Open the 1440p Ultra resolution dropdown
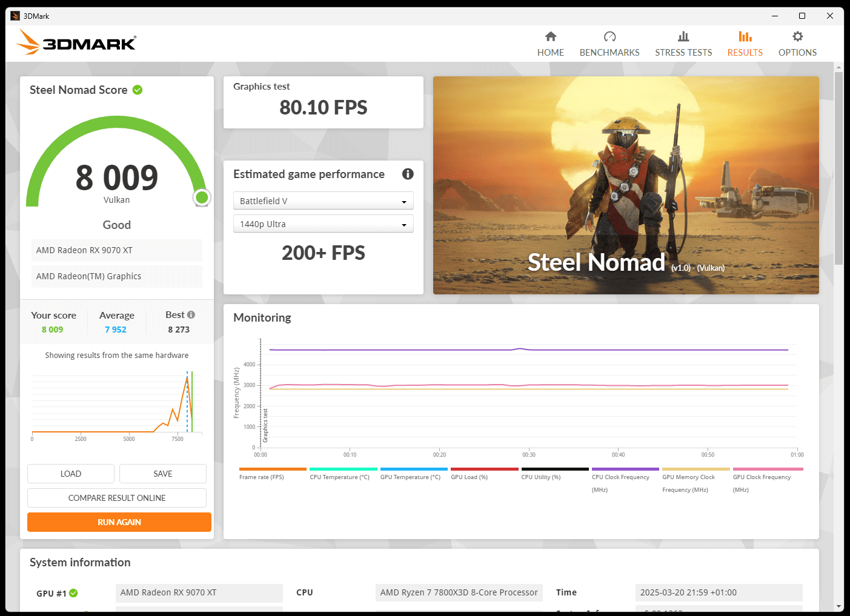This screenshot has height=616, width=850. coord(324,224)
